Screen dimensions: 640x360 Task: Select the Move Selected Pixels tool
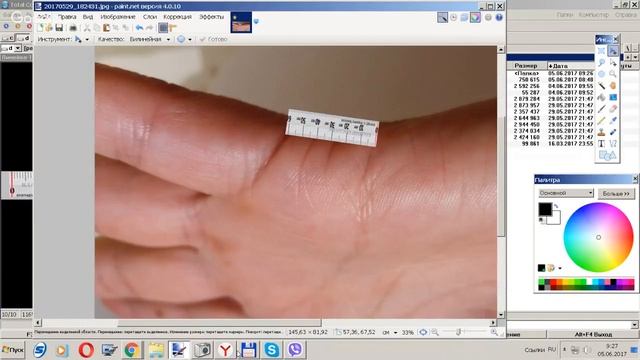point(613,51)
